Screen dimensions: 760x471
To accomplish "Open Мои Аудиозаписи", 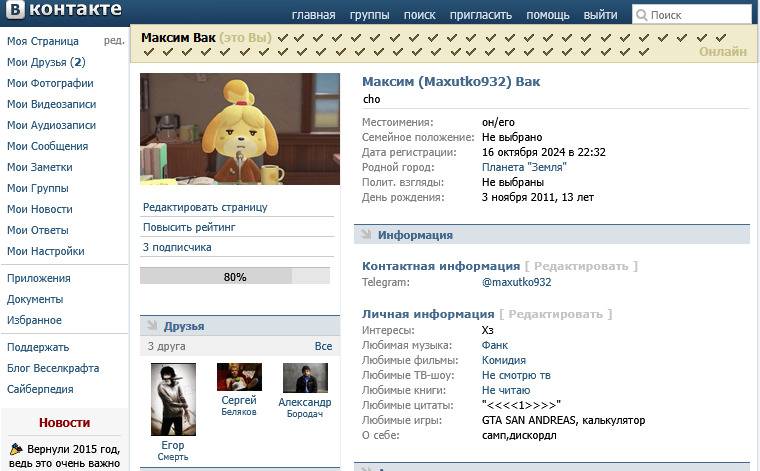I will (51, 125).
